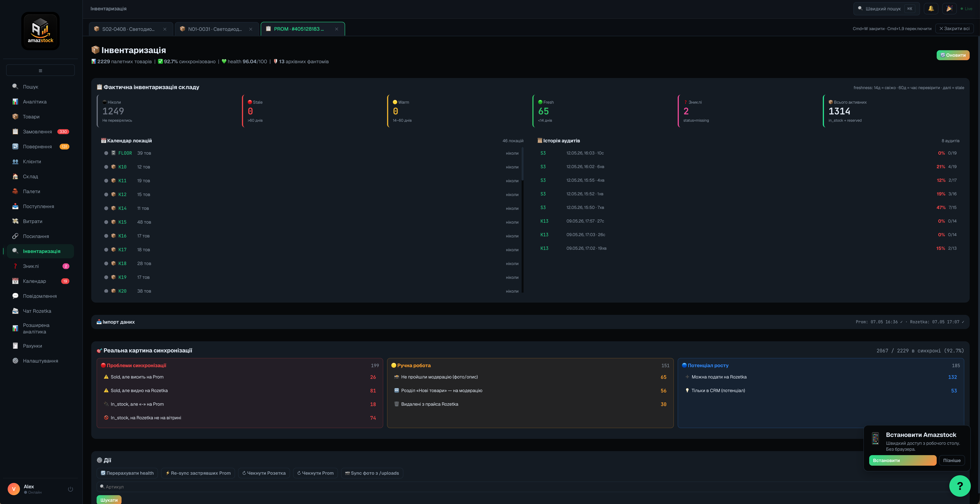Click the amazstock logo
The image size is (980, 504).
tap(40, 31)
